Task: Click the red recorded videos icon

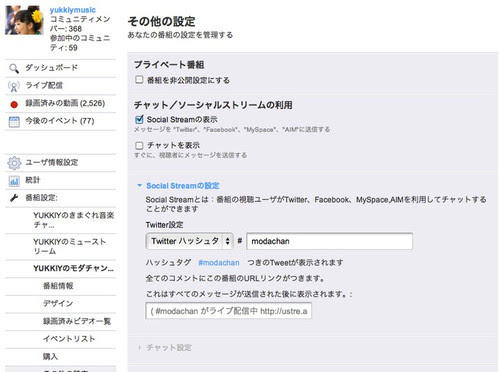Action: coord(14,104)
